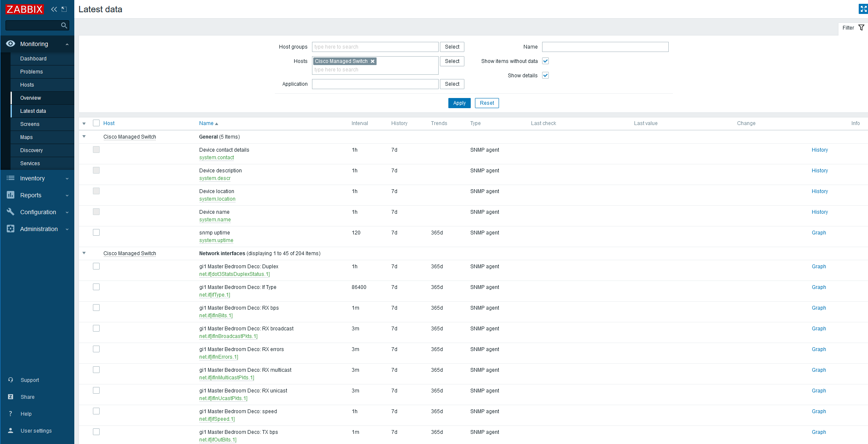Click the Apply filter button

pos(459,103)
